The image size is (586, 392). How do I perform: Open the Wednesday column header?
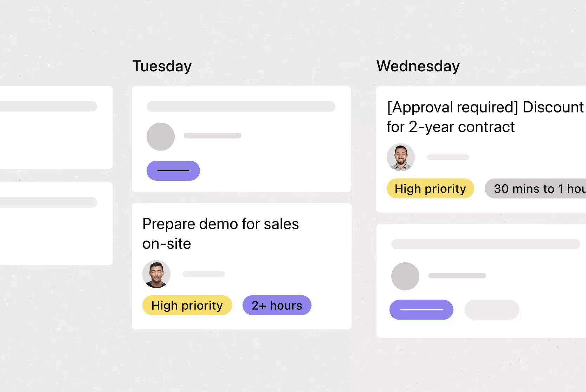(418, 66)
